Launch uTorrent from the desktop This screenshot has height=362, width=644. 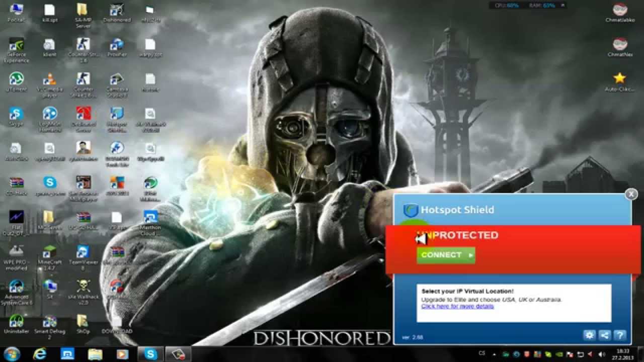[x=16, y=82]
